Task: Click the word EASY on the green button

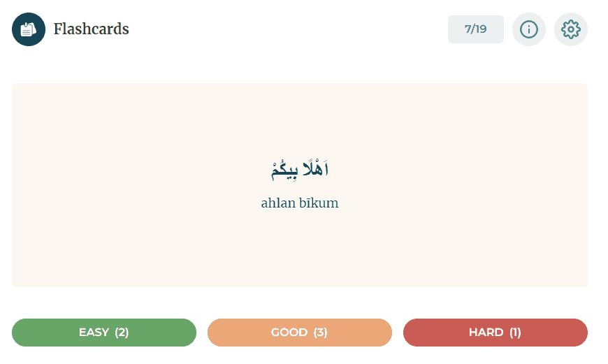Action: click(94, 333)
